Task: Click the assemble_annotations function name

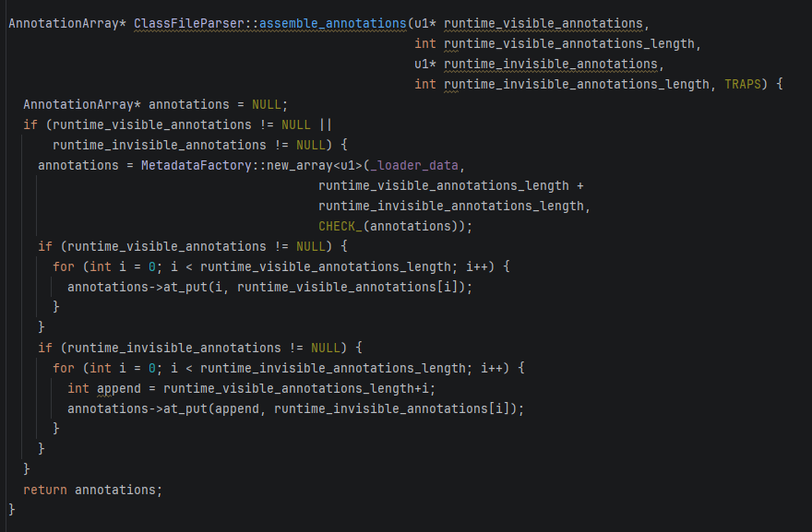Action: (x=332, y=24)
